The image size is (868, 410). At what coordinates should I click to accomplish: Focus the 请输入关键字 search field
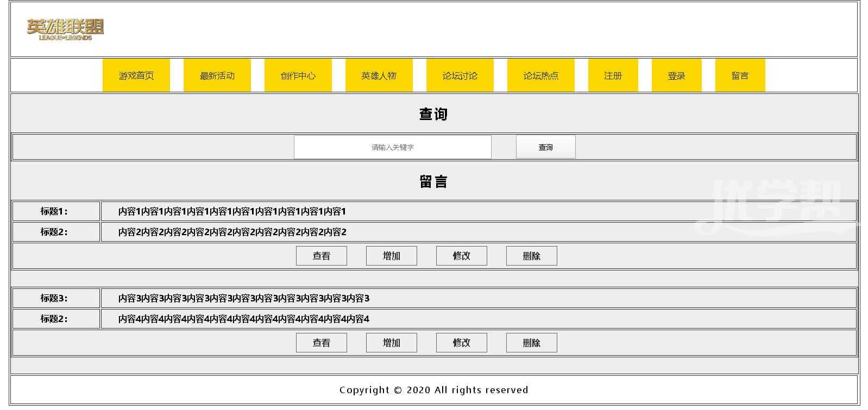tap(392, 147)
